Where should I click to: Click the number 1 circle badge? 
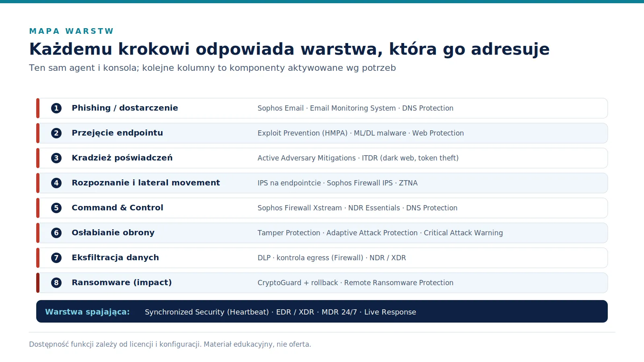click(x=56, y=108)
